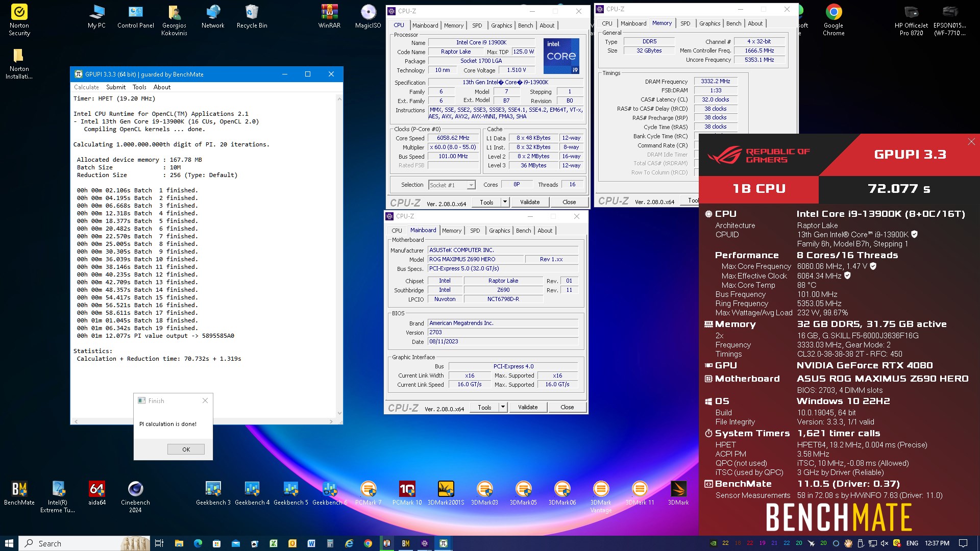The width and height of the screenshot is (980, 551).
Task: Open the Selection Socket #1 dropdown
Action: [x=452, y=185]
